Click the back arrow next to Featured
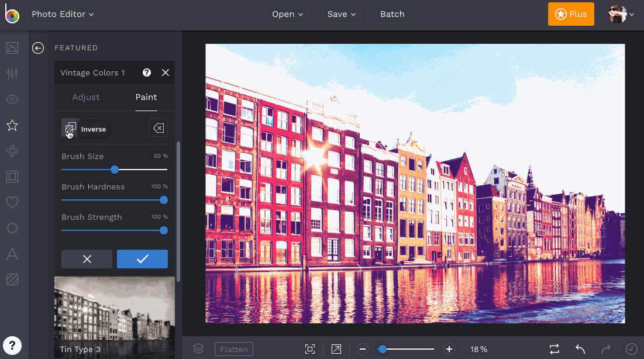The width and height of the screenshot is (644, 359). pyautogui.click(x=38, y=48)
